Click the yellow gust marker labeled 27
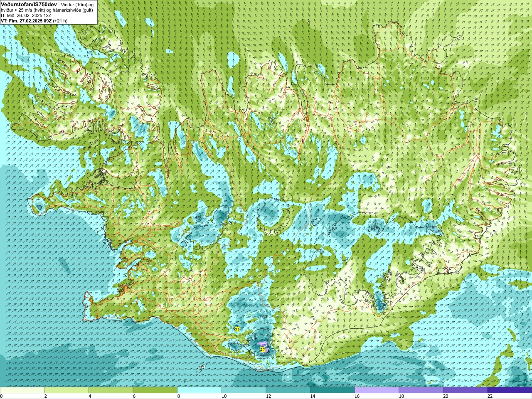532x399 pixels. (x=263, y=350)
